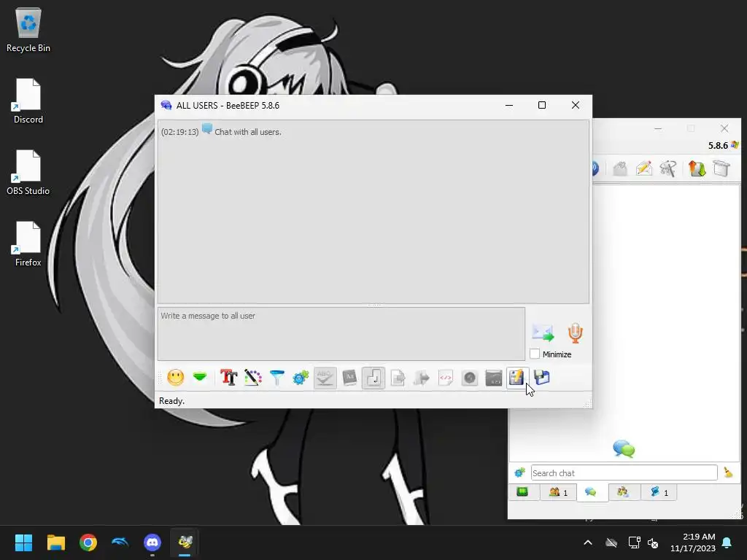Screen dimensions: 747x560
Task: Click the round gray buzz icon
Action: click(470, 378)
